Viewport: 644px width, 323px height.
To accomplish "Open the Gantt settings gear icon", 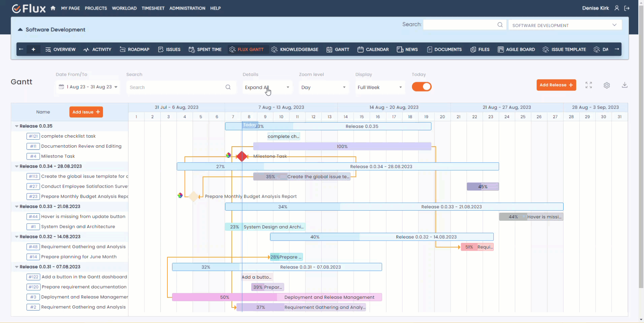I will pyautogui.click(x=607, y=85).
